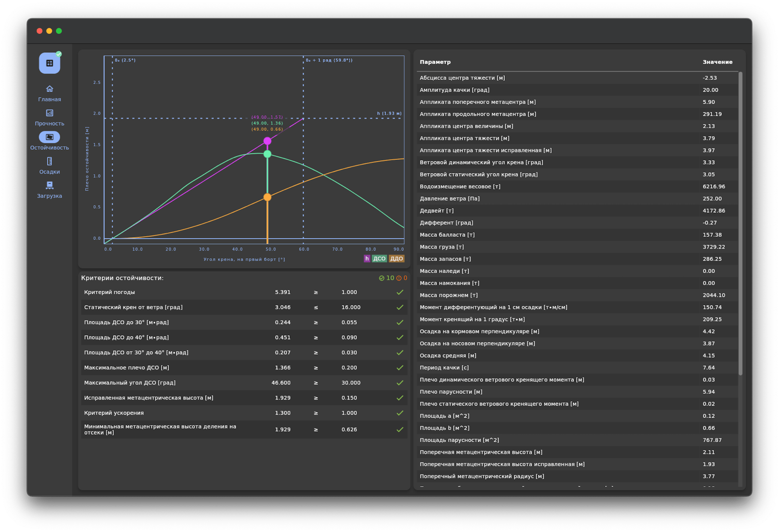Click the green marker on ДСО curve

(267, 154)
